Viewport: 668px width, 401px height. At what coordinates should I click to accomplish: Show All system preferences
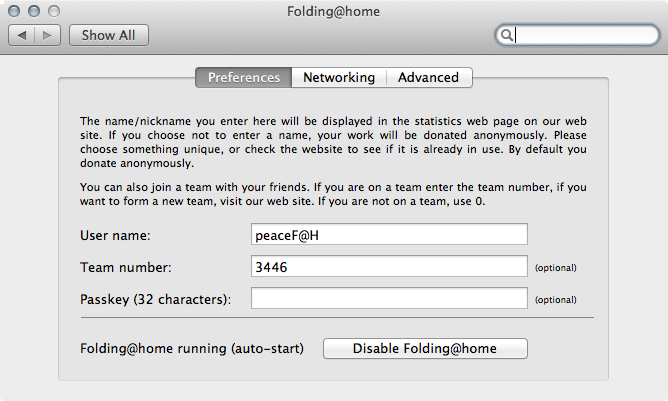pos(109,35)
